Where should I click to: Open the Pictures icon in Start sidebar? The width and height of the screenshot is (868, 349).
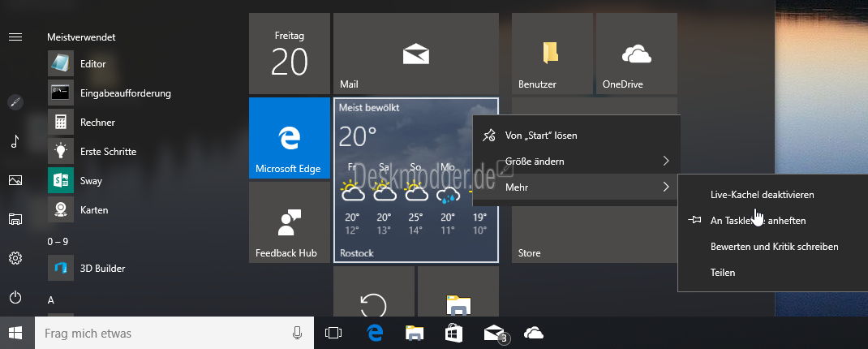coord(15,180)
